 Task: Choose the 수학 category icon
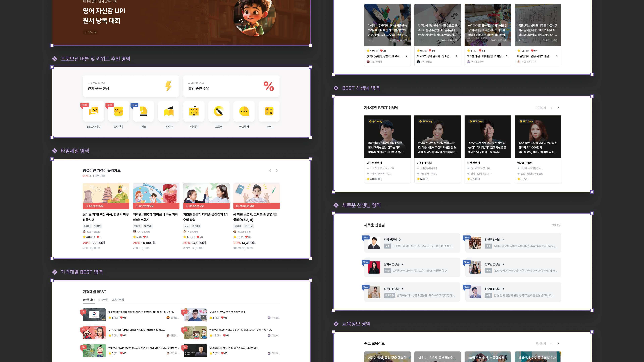tap(269, 111)
